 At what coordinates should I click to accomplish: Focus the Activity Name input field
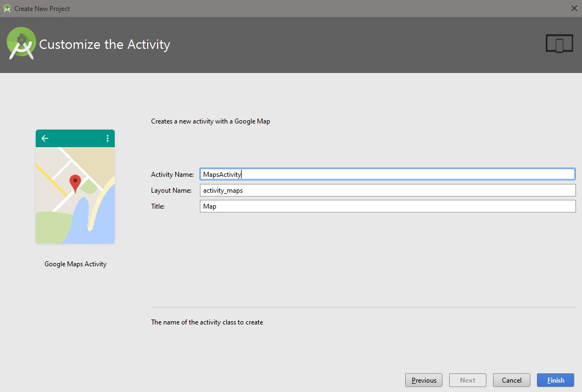(x=388, y=174)
